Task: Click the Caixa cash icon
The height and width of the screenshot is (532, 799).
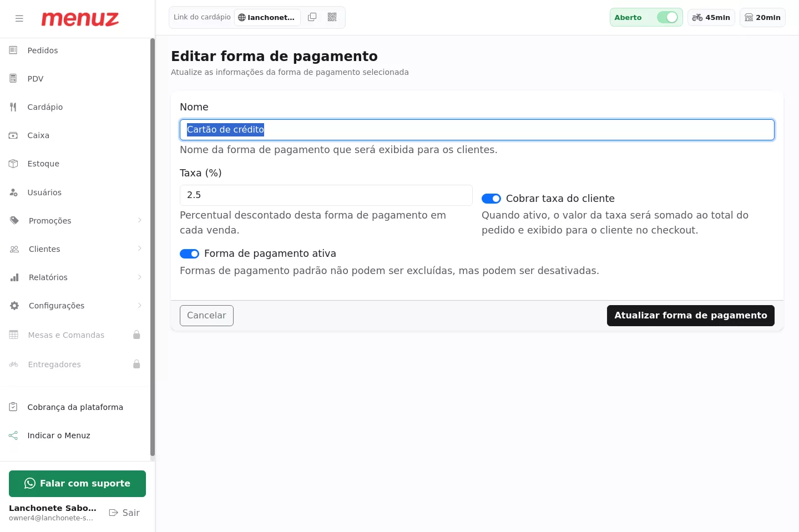Action: [13, 135]
